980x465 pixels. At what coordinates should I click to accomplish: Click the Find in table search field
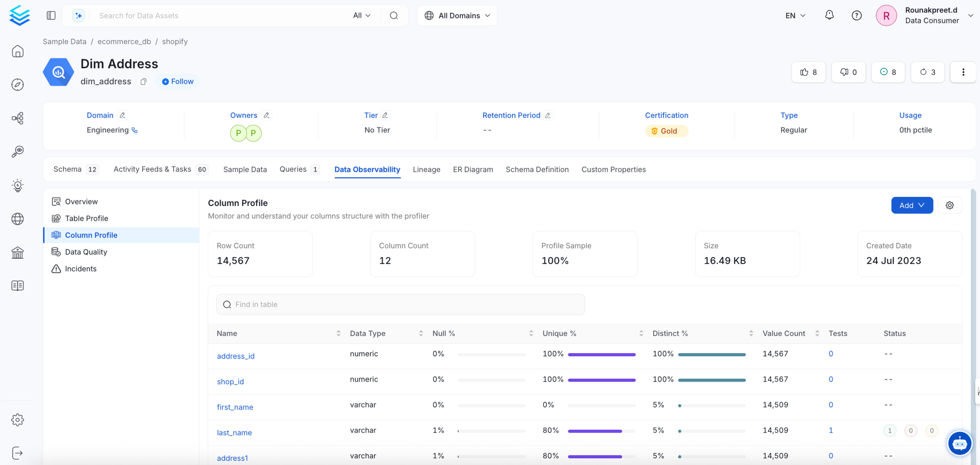pos(400,304)
